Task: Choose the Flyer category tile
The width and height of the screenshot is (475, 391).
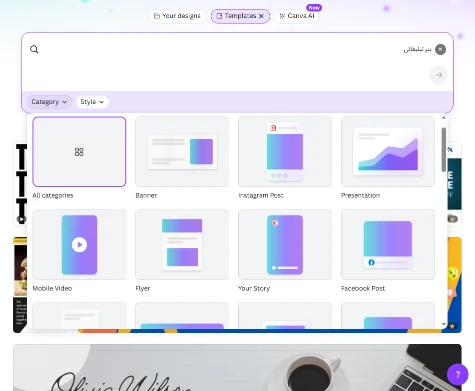Action: (182, 245)
